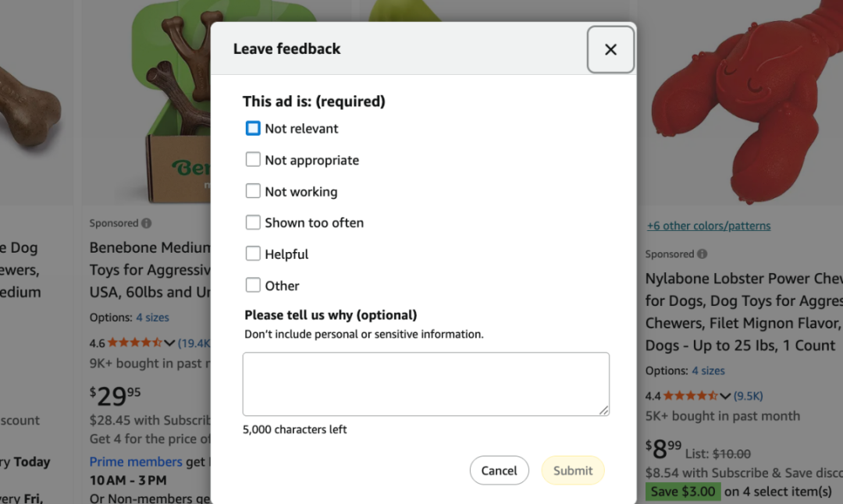Click the feedback reason text box
The width and height of the screenshot is (843, 504).
point(425,384)
